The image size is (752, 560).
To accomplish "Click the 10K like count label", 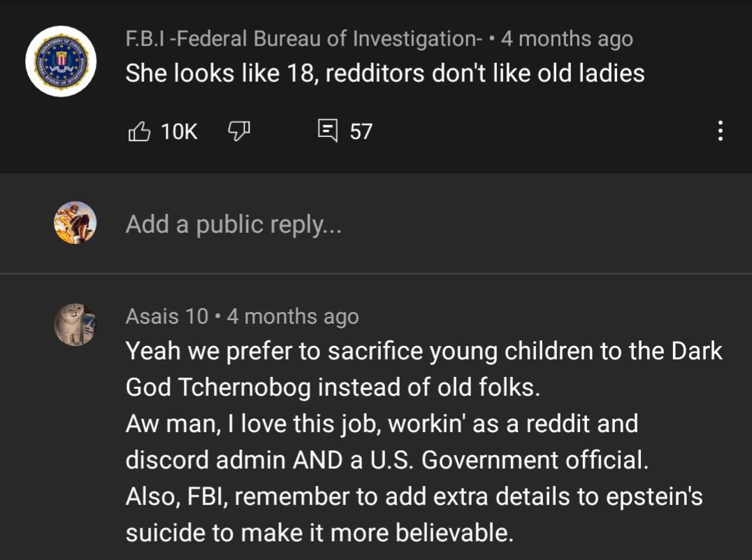I will (x=178, y=131).
